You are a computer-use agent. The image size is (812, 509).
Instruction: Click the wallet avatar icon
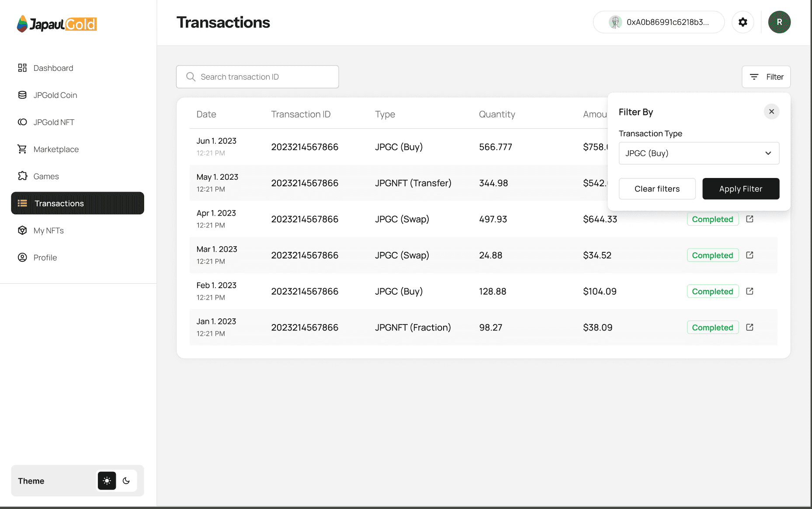tap(615, 22)
